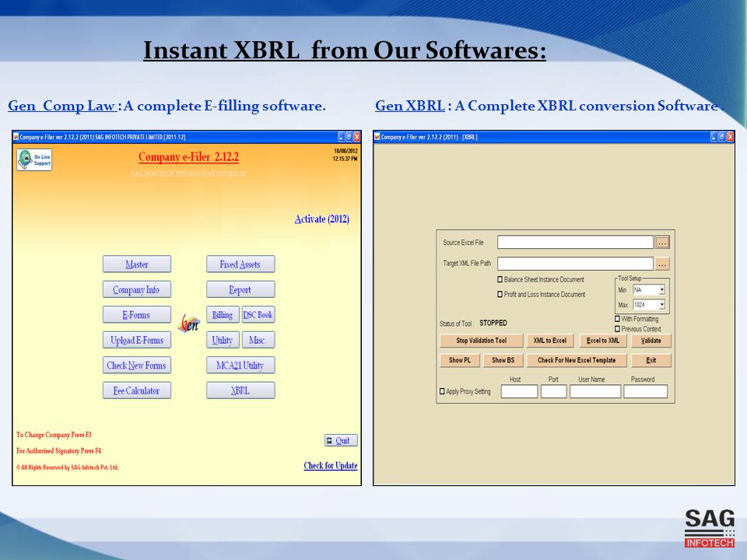Click the Activate (2012) link
Viewport: 747px width, 560px height.
pos(322,219)
